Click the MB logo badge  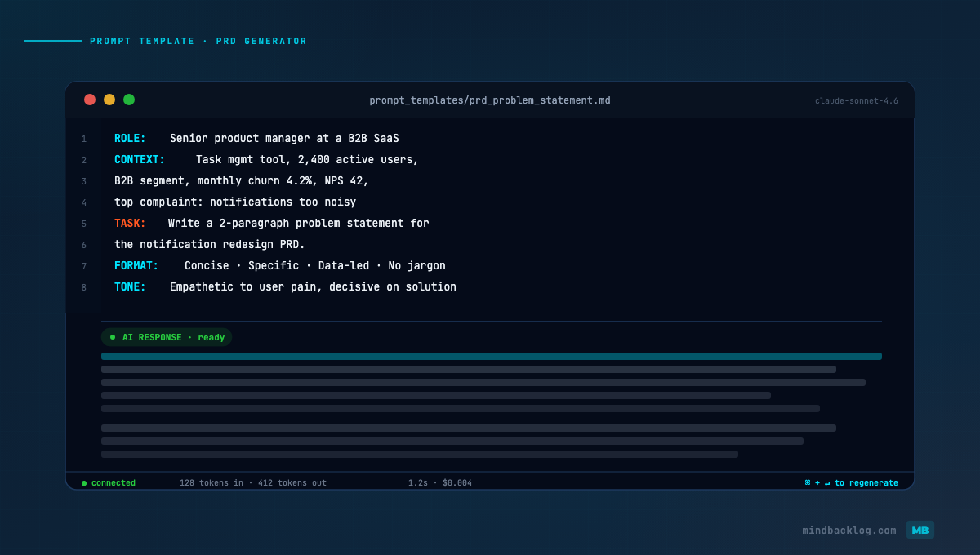[x=920, y=530]
